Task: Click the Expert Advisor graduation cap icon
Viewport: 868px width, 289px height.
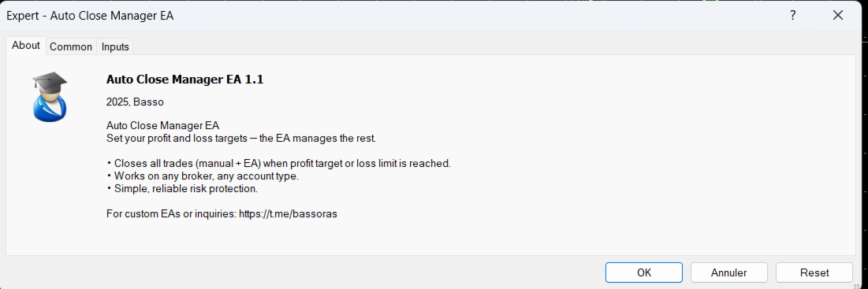Action: (x=50, y=98)
